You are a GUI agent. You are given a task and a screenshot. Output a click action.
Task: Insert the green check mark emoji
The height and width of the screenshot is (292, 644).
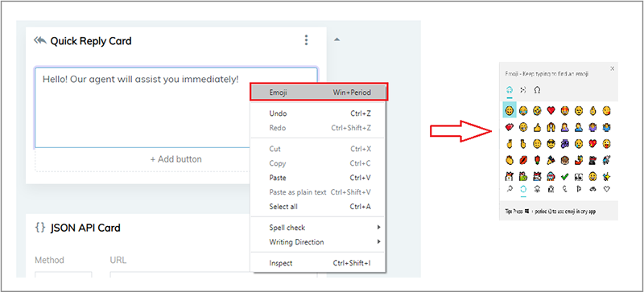coord(565,177)
